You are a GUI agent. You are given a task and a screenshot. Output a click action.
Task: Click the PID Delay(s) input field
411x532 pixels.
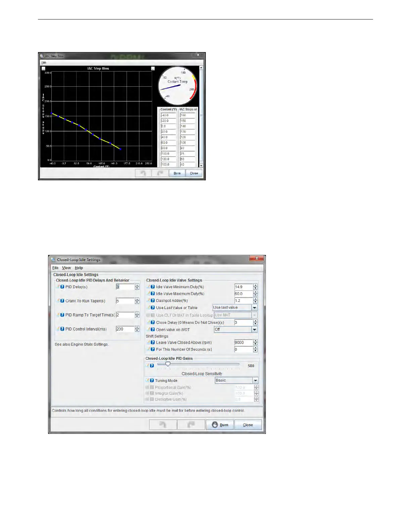pyautogui.click(x=125, y=287)
